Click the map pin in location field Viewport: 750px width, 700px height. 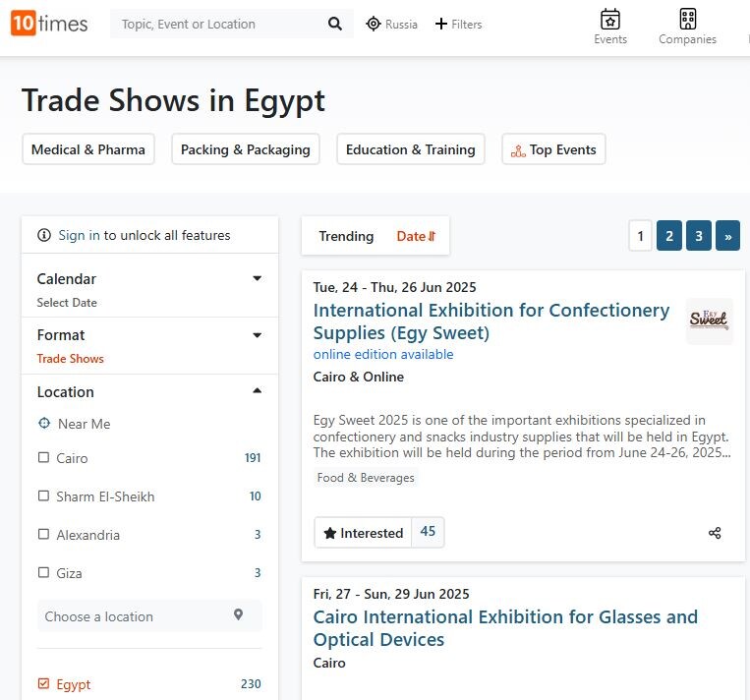[x=238, y=614]
